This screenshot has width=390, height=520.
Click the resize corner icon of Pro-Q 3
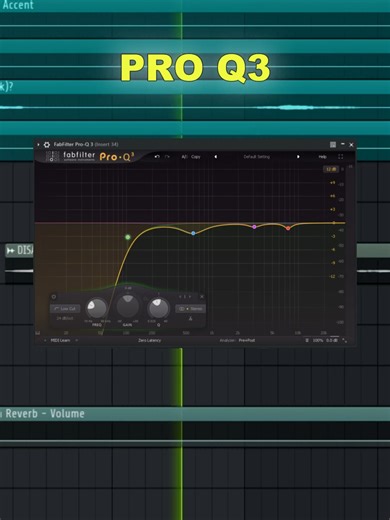344,340
